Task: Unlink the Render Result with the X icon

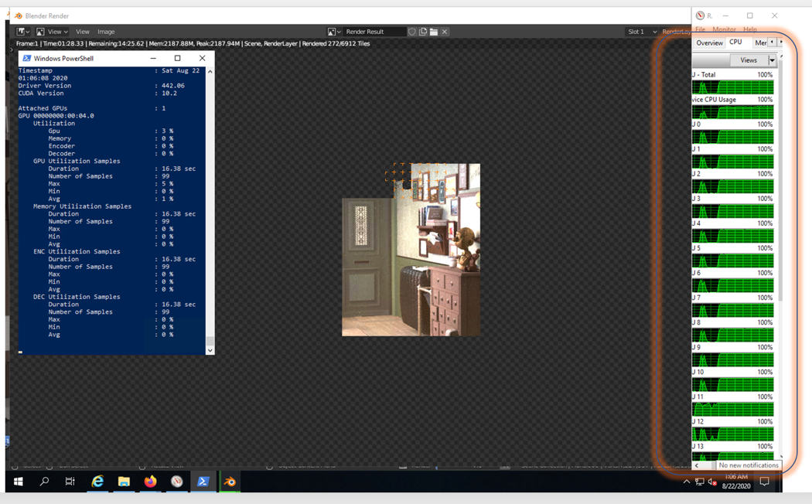Action: tap(443, 32)
